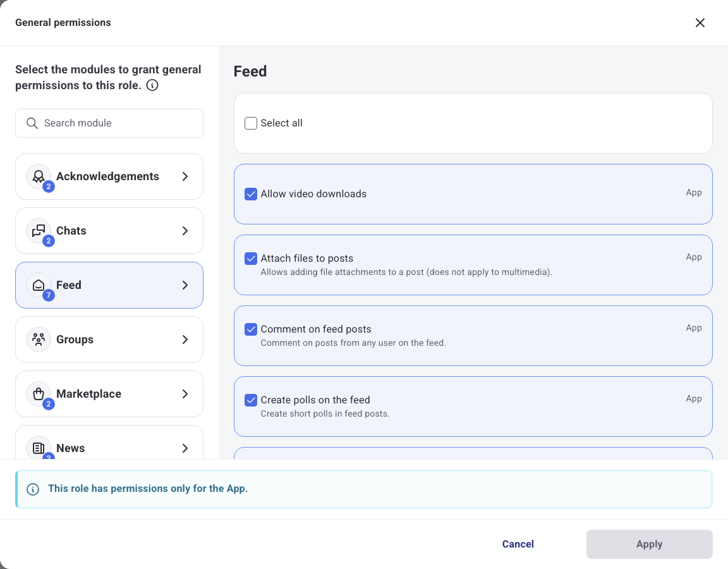Open the Chats module
The height and width of the screenshot is (569, 728).
(109, 231)
